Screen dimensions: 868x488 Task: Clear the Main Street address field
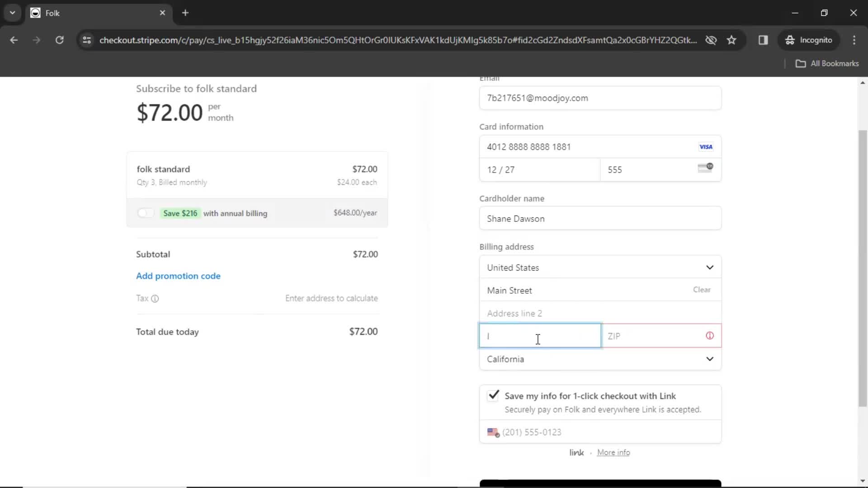click(702, 290)
